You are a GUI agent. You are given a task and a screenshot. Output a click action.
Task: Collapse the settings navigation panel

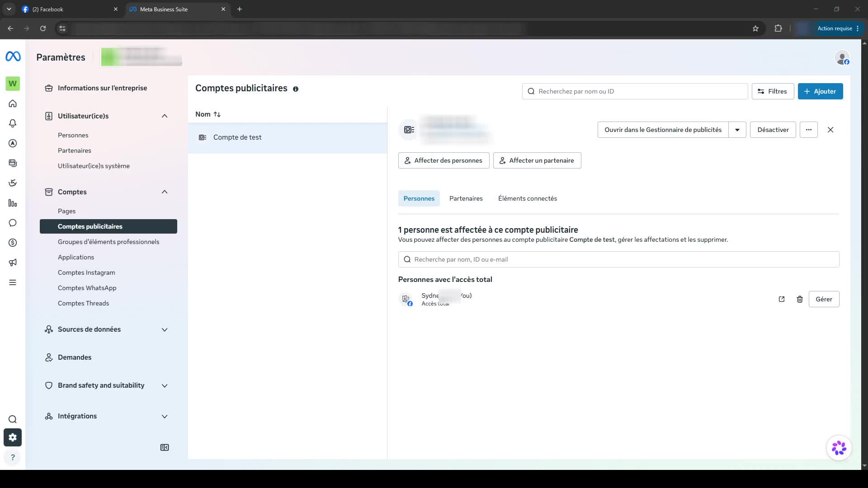pyautogui.click(x=165, y=447)
